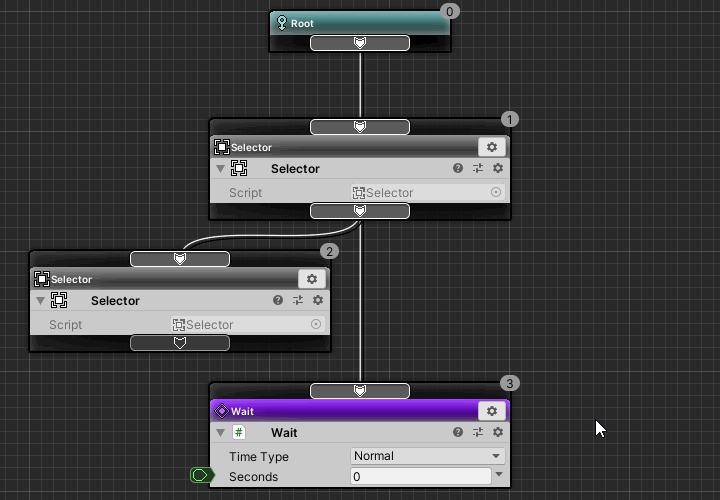Click the preset icon in the Wait component

tap(478, 433)
